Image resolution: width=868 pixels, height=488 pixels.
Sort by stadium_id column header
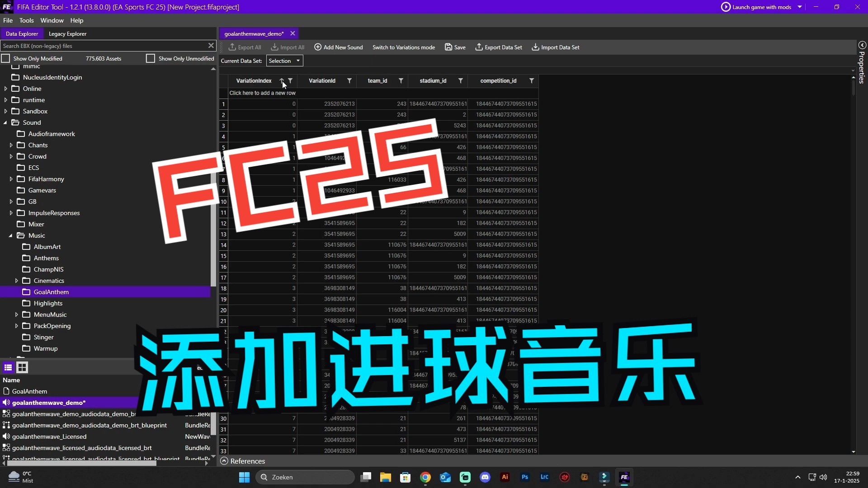pyautogui.click(x=433, y=81)
